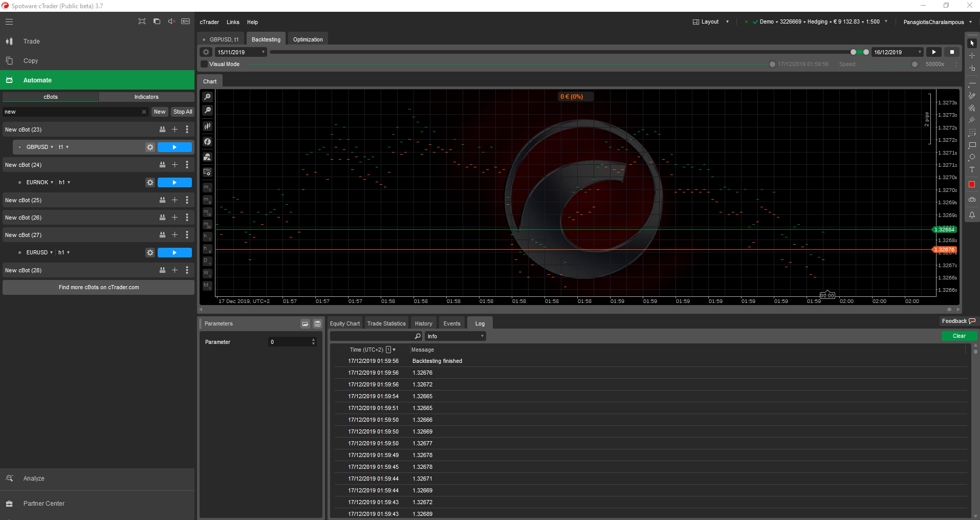Select the Fibonacci retracement tool
This screenshot has height=520, width=980.
[972, 133]
